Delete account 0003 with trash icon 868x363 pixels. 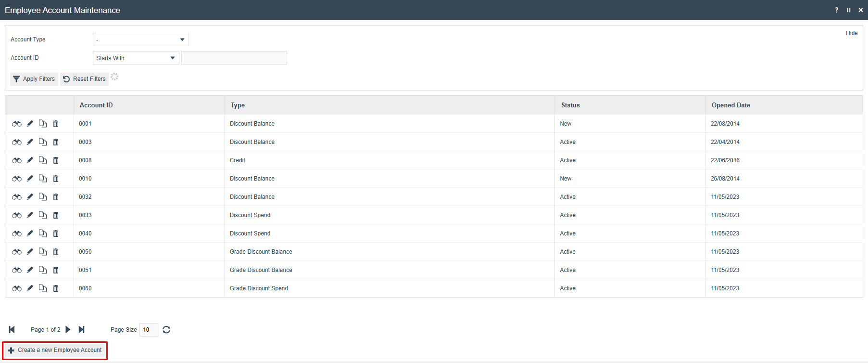(56, 142)
